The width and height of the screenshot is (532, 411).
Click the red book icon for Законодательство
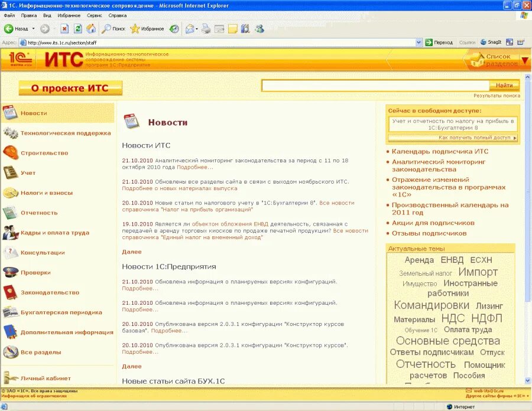coord(10,292)
